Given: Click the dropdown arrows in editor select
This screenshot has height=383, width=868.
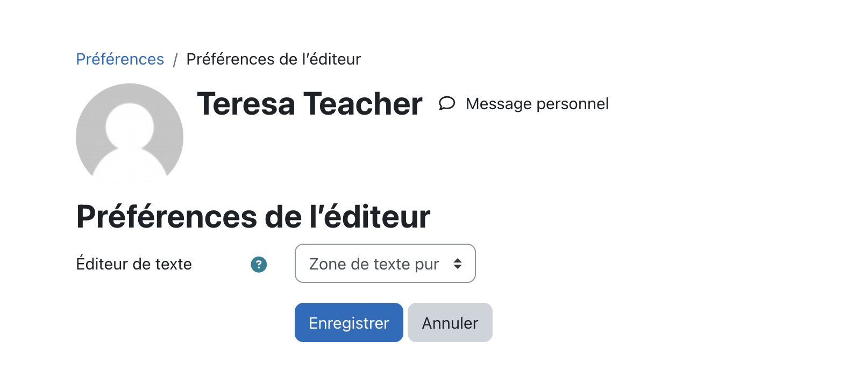Looking at the screenshot, I should click(x=458, y=264).
